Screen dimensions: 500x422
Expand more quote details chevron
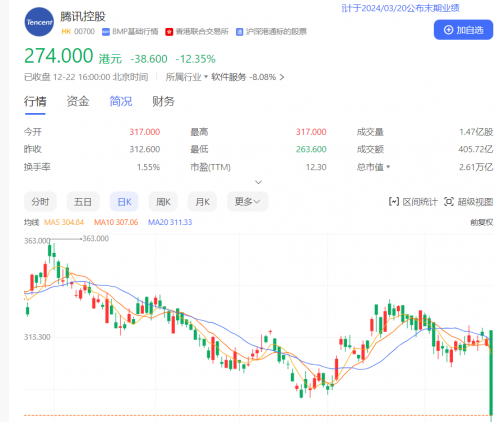point(258,182)
